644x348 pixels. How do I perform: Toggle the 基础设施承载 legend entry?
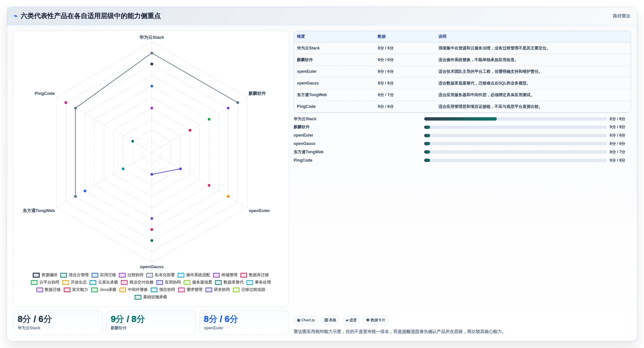(x=151, y=297)
